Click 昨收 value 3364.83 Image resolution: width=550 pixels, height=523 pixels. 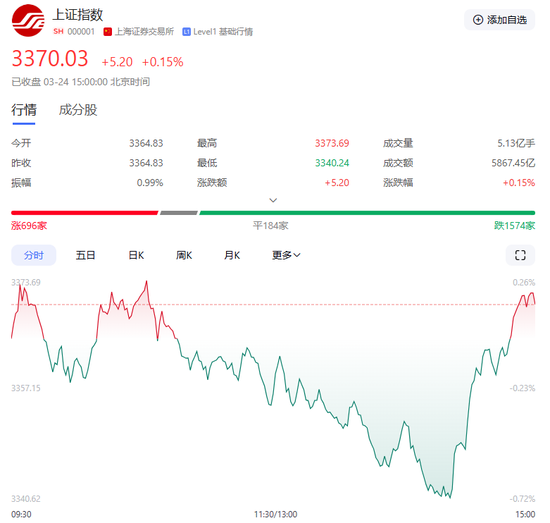[146, 163]
